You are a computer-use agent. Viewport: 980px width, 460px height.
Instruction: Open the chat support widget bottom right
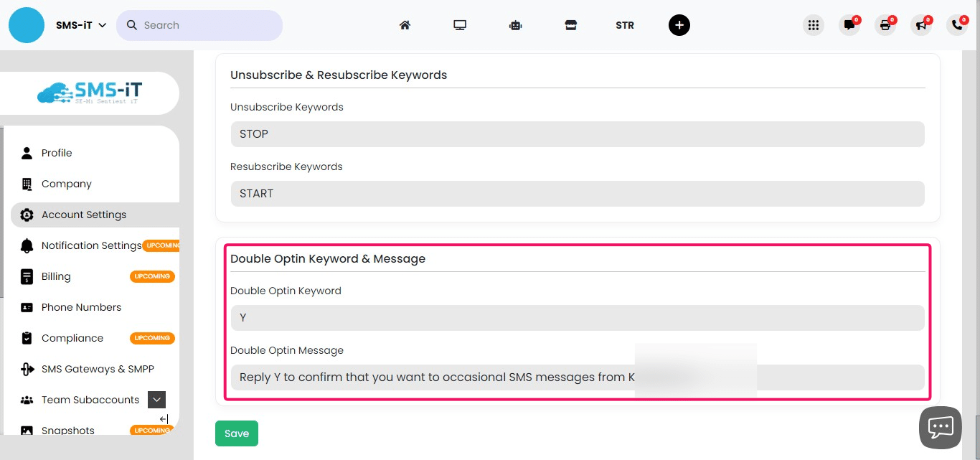940,427
